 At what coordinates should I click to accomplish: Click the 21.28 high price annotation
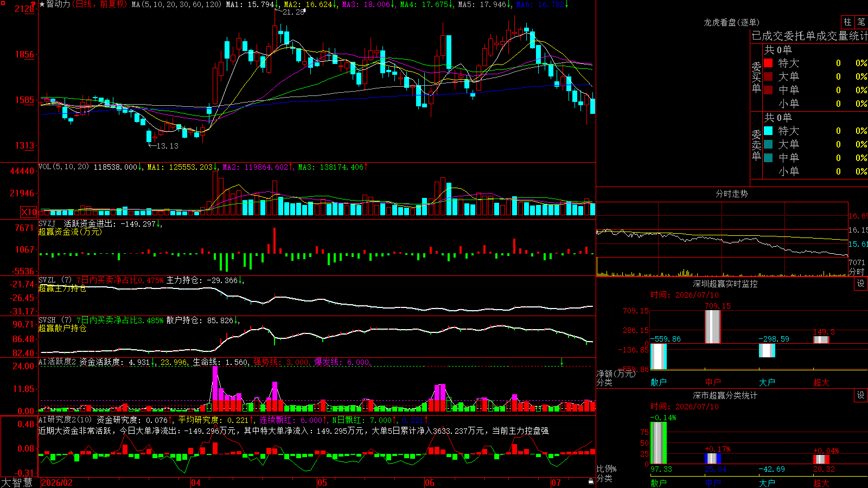pos(293,12)
